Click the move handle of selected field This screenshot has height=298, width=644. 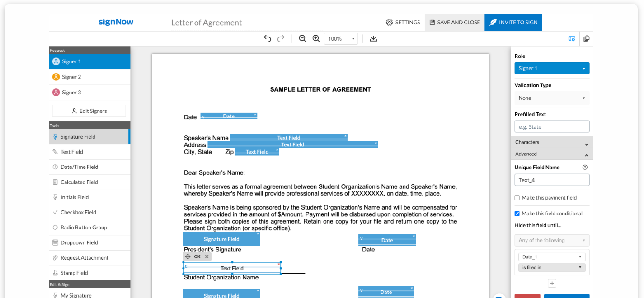[x=188, y=256]
